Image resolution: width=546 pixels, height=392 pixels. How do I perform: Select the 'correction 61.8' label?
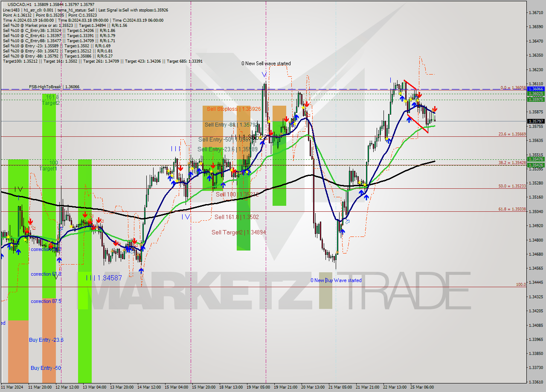tap(46, 274)
